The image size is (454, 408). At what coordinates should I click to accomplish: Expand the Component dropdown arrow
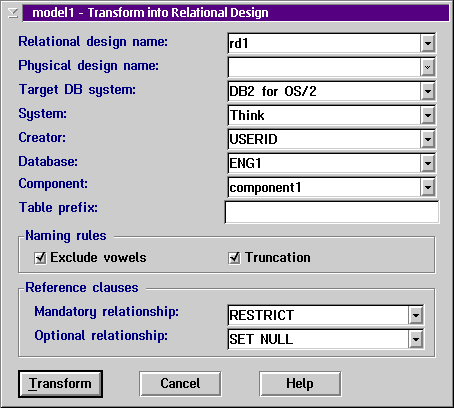coord(428,187)
